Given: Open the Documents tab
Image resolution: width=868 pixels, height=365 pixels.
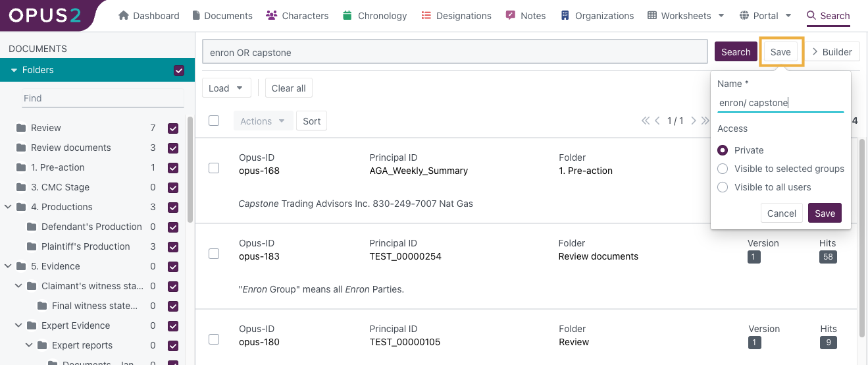Looking at the screenshot, I should click(x=222, y=15).
